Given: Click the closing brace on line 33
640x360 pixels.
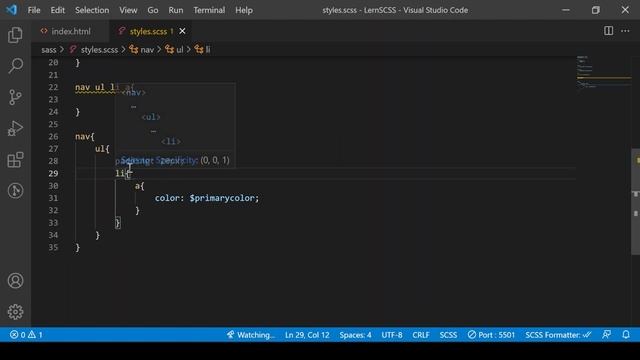Looking at the screenshot, I should [118, 223].
